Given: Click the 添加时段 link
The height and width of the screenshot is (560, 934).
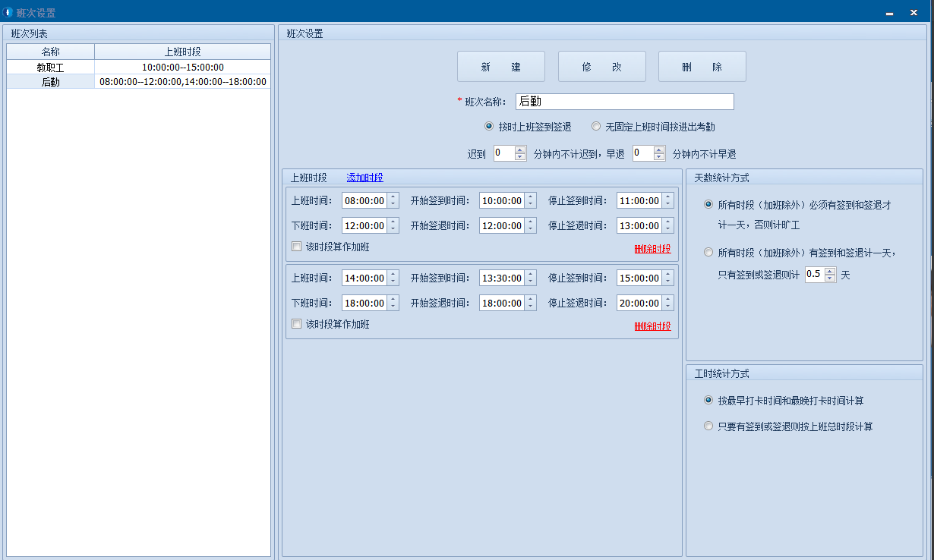Looking at the screenshot, I should [x=364, y=178].
